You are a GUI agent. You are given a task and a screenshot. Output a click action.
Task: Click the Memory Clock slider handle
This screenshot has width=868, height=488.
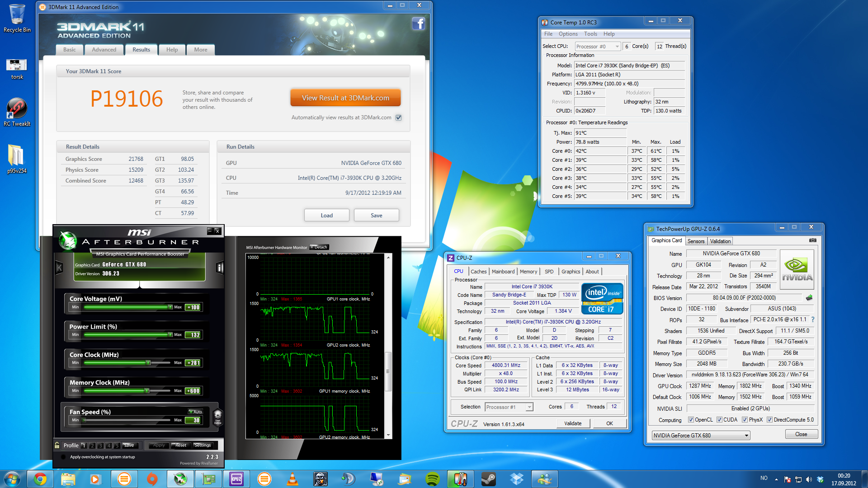[x=146, y=390]
